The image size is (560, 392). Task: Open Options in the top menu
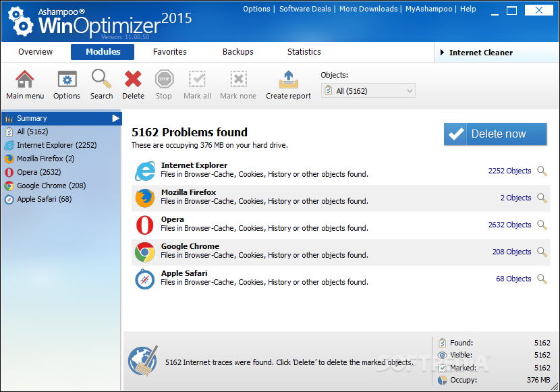pyautogui.click(x=256, y=9)
